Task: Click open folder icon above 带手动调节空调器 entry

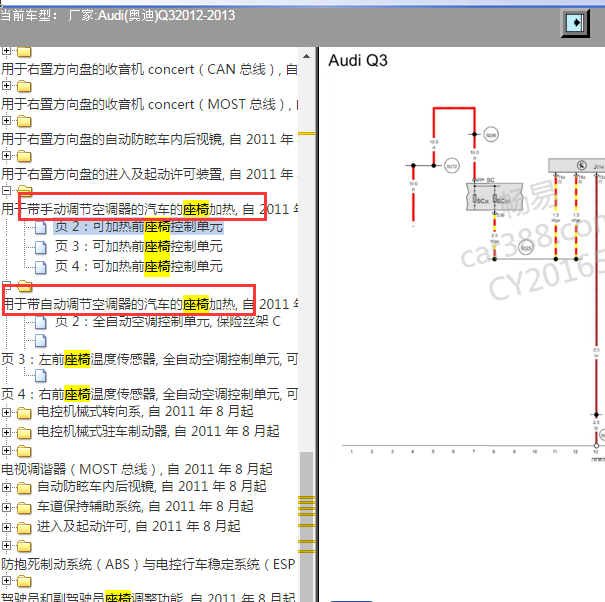Action: 25,189
